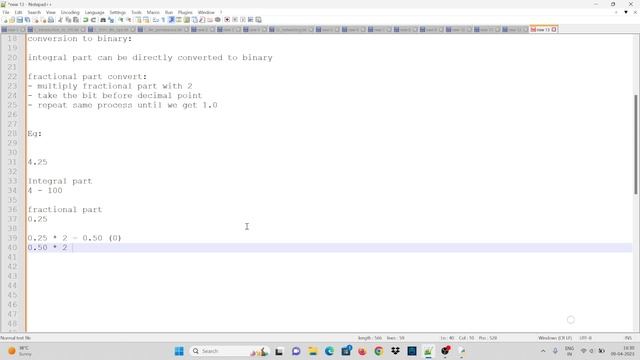Open File Explorer from taskbar
The height and width of the screenshot is (360, 640).
point(313,351)
